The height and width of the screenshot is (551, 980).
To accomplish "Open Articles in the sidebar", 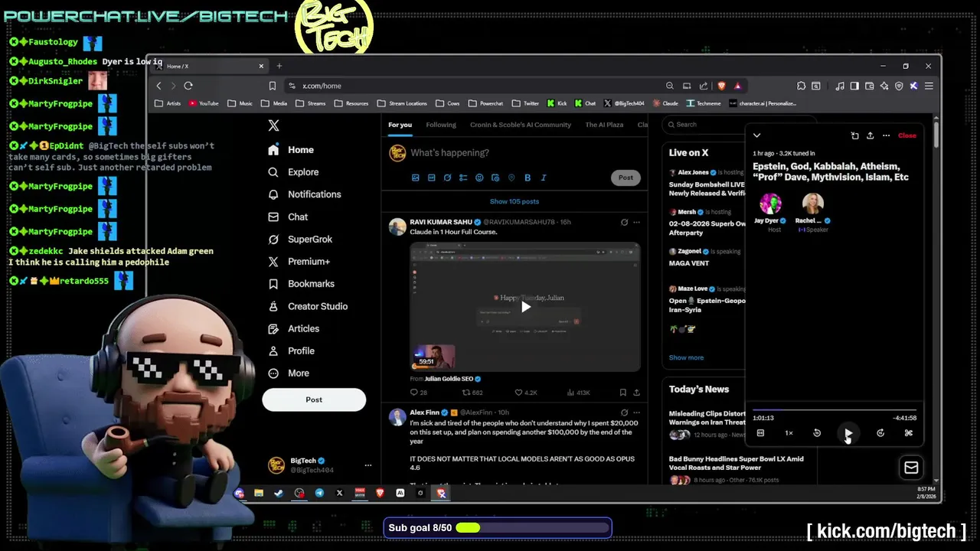I will (293, 328).
